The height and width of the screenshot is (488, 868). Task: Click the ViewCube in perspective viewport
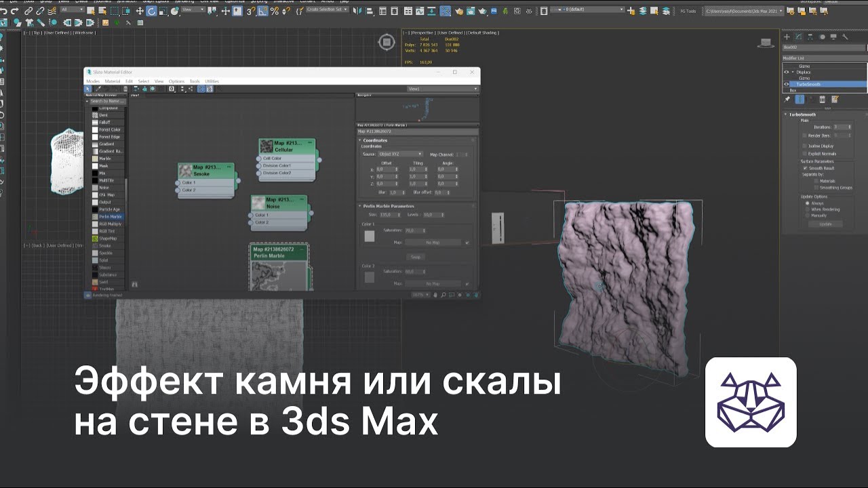(x=766, y=43)
